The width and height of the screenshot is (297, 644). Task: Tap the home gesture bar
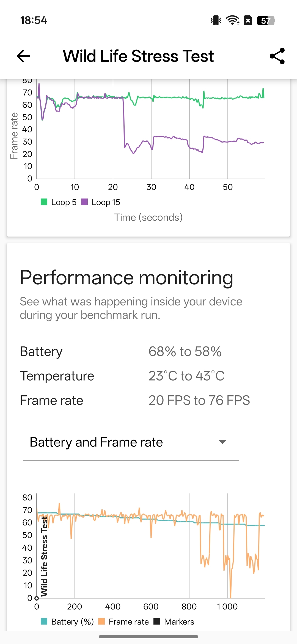coord(148,637)
